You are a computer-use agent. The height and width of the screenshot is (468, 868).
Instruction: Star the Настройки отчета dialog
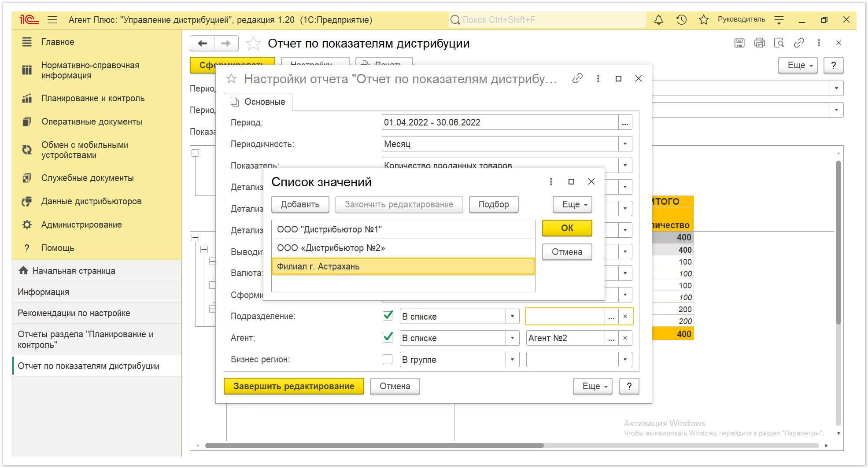coord(231,79)
